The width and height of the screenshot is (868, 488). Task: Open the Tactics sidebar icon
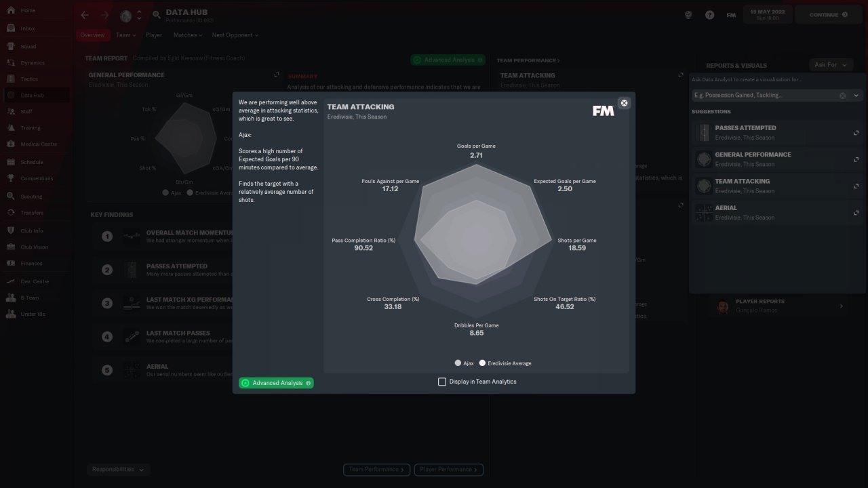click(x=11, y=79)
